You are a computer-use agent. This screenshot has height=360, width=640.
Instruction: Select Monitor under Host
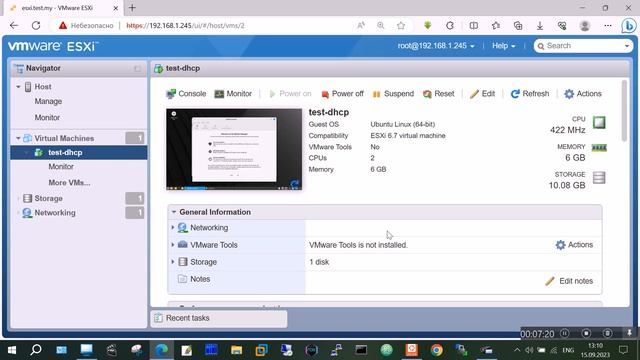coord(47,118)
